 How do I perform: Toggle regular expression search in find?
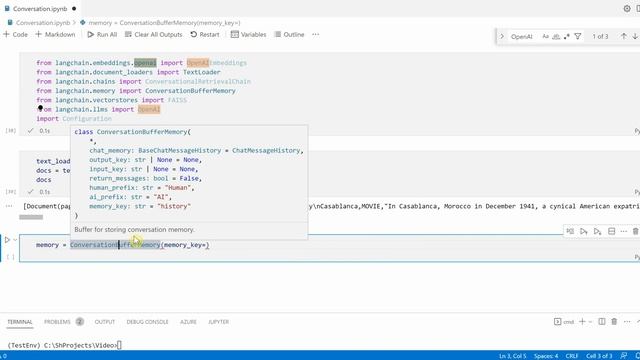[567, 36]
